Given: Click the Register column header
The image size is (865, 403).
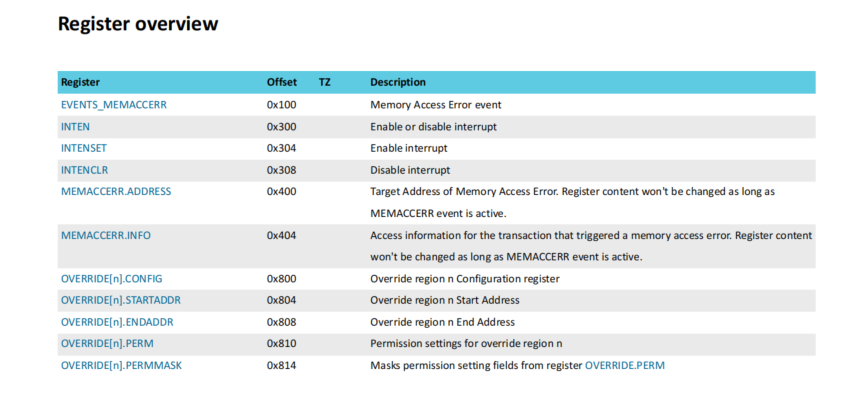Looking at the screenshot, I should click(81, 83).
